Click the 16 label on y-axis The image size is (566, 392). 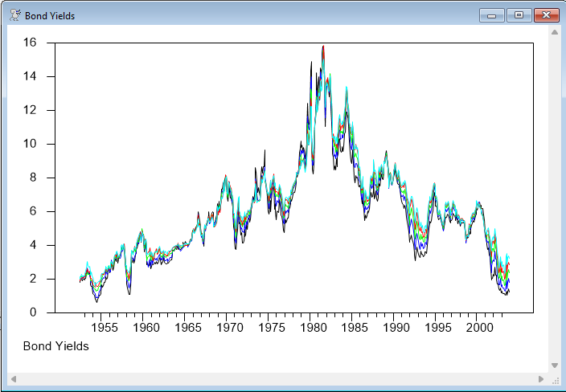tap(29, 43)
